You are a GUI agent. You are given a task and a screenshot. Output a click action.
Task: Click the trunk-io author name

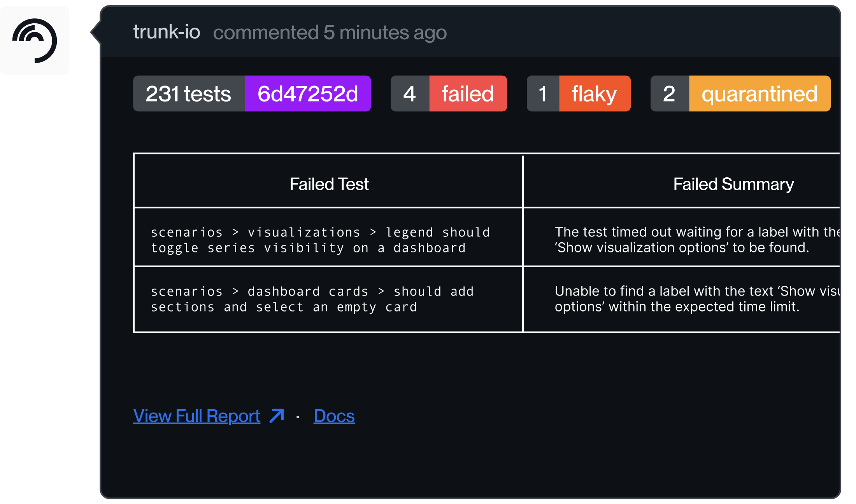[x=167, y=32]
